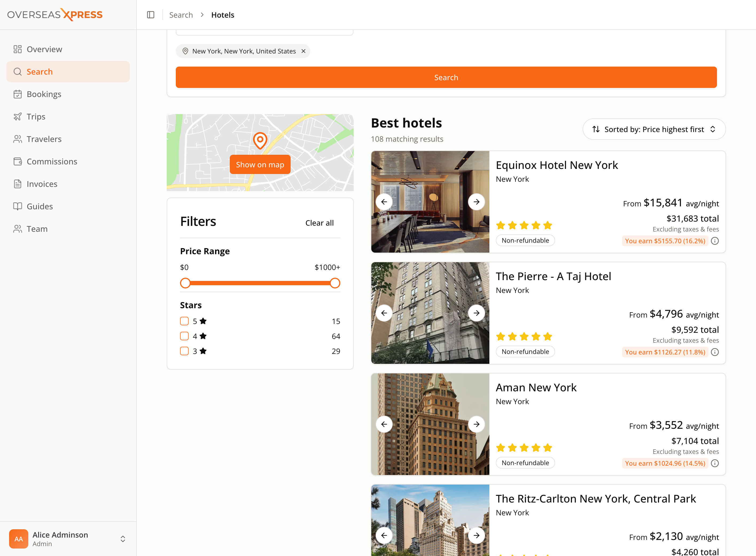
Task: Click the $15,841 avg/night price
Action: pyautogui.click(x=671, y=203)
